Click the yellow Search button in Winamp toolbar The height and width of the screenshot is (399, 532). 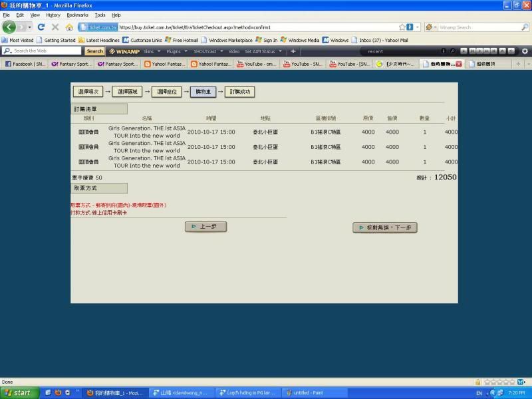tap(94, 51)
